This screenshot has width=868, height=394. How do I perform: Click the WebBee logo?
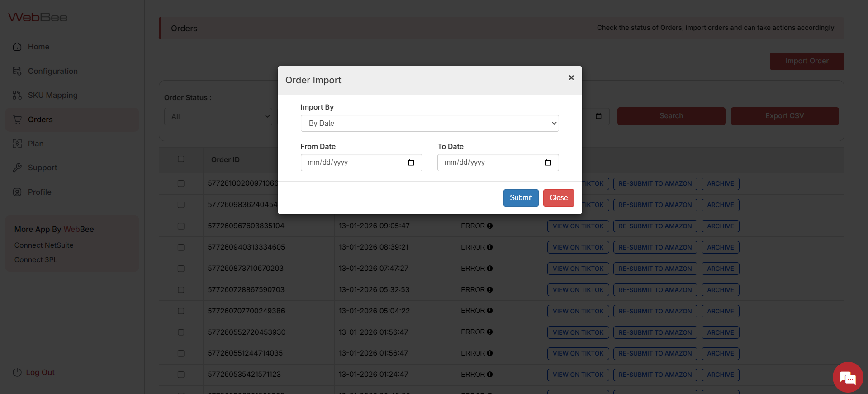[x=38, y=17]
